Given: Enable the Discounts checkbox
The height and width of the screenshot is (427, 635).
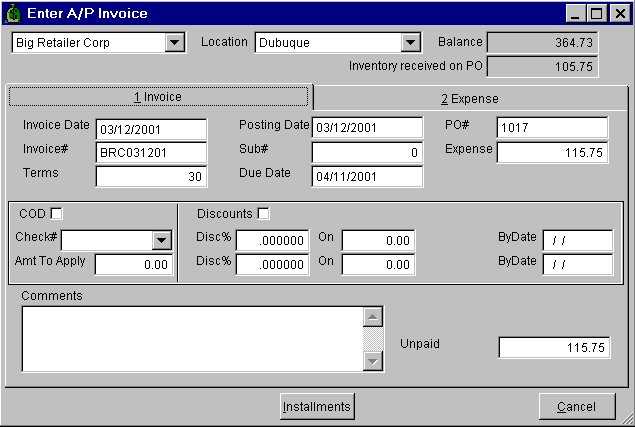Looking at the screenshot, I should (x=263, y=213).
